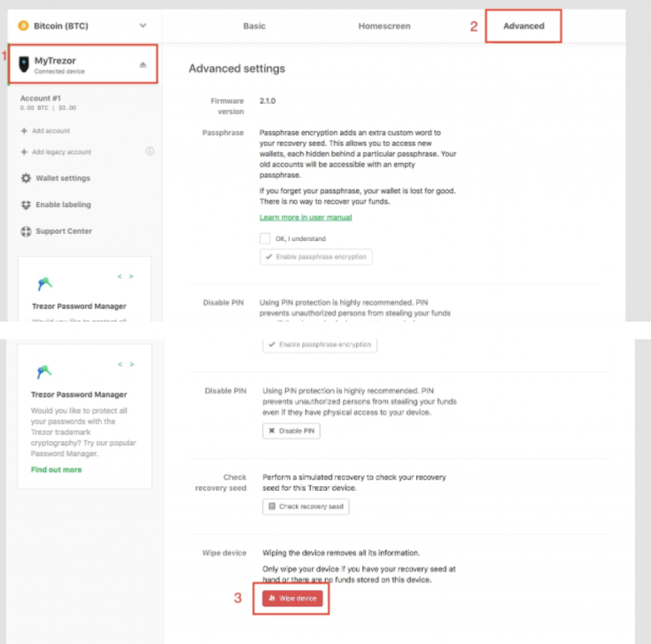Switch to the Basic tab
Viewport: 651px width, 644px height.
[254, 25]
